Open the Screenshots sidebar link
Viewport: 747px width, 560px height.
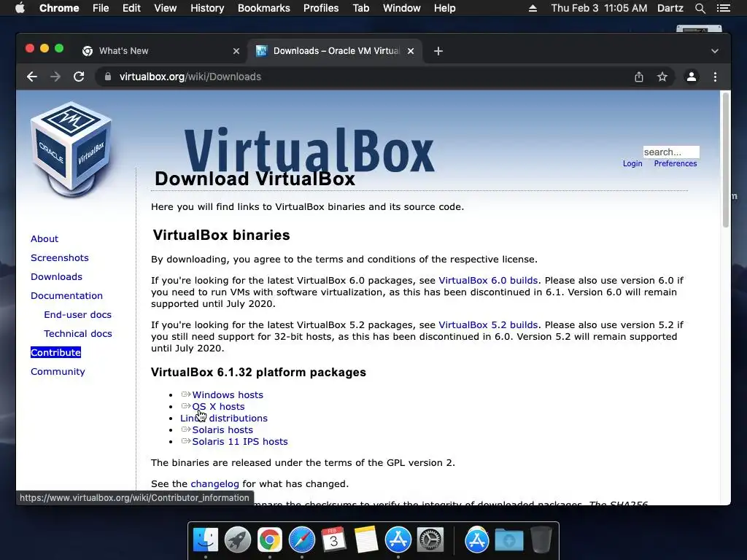(60, 258)
